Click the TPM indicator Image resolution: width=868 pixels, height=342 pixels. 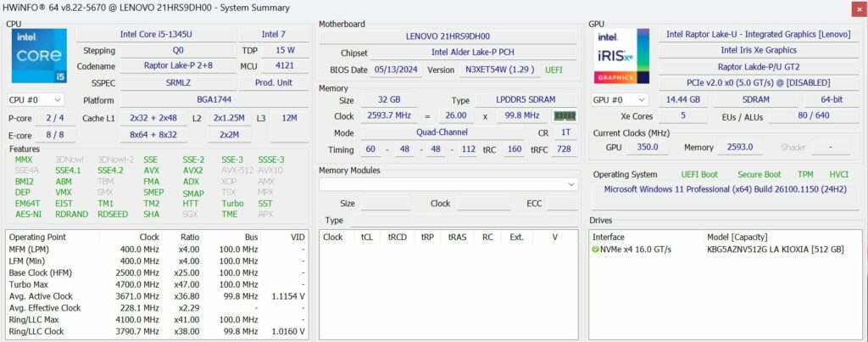click(x=805, y=175)
